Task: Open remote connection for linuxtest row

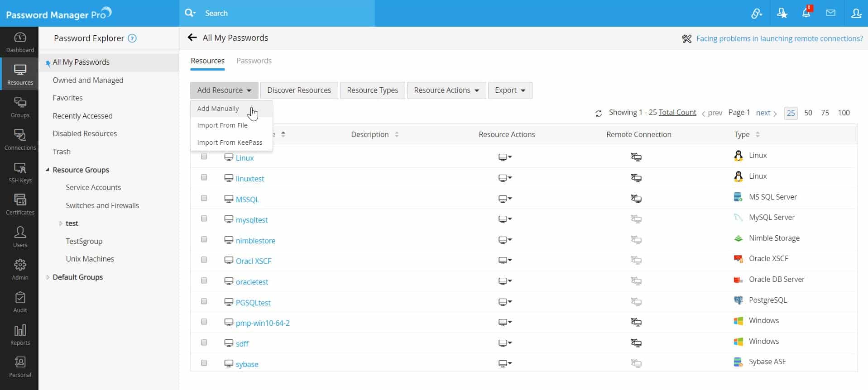Action: [636, 178]
